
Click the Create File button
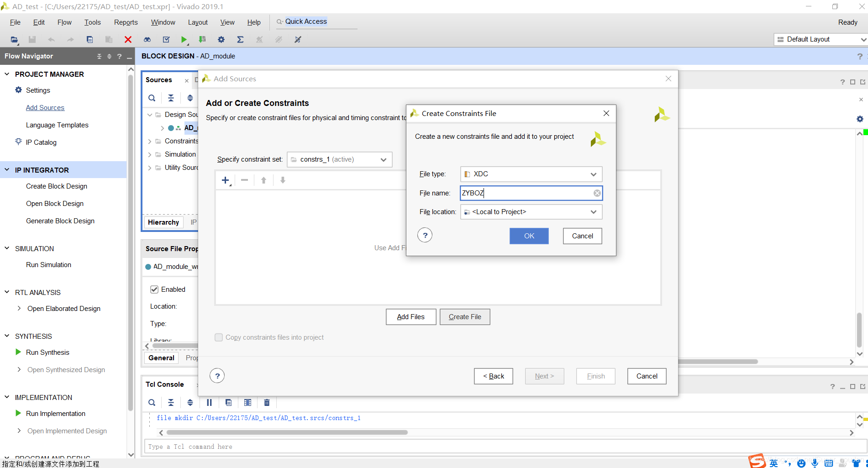coord(465,317)
